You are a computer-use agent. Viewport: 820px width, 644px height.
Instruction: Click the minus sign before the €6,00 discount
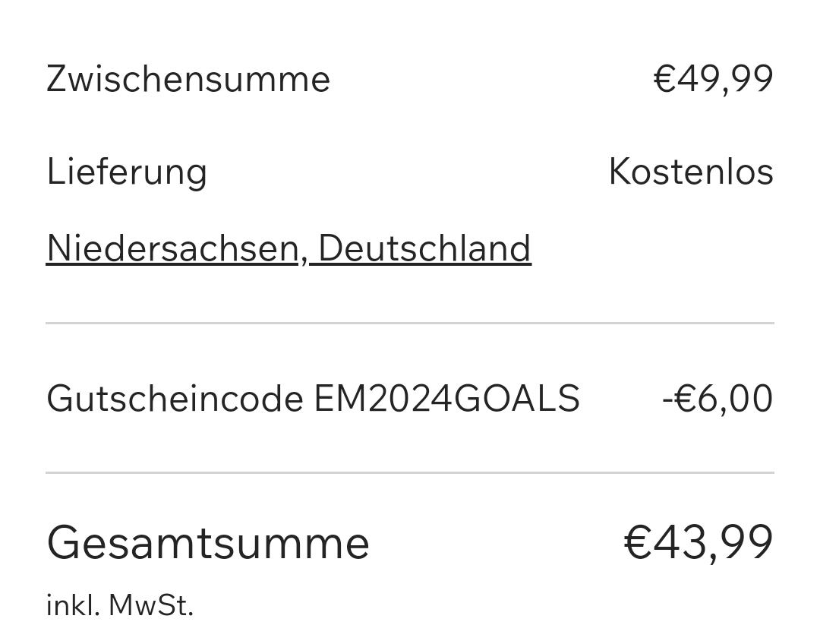click(x=668, y=402)
